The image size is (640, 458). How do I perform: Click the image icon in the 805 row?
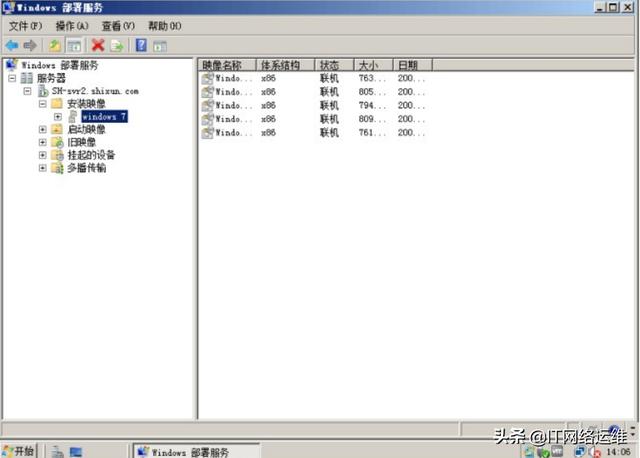point(207,92)
